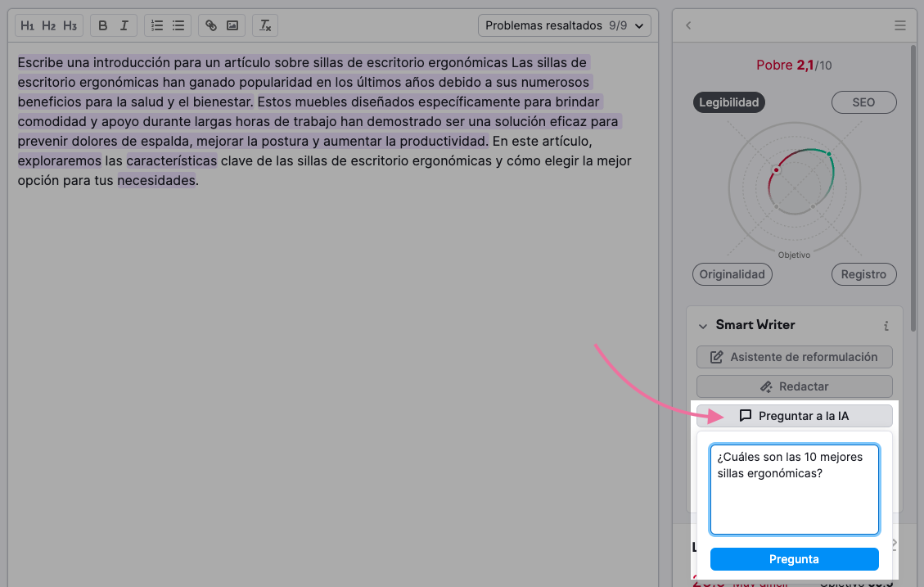Show Smart Writer info tooltip
The image size is (924, 587).
(x=886, y=325)
